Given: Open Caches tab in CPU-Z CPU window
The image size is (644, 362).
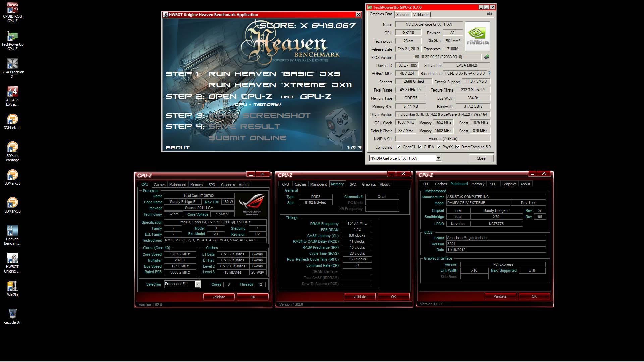Looking at the screenshot, I should [159, 185].
